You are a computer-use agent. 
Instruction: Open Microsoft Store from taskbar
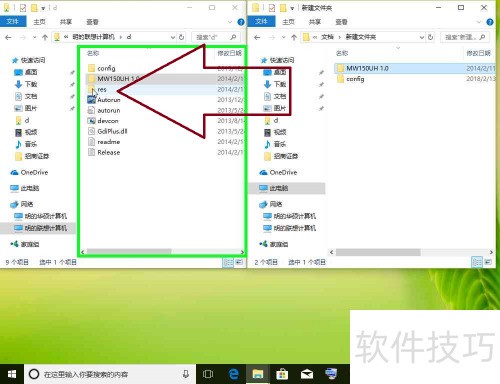tap(282, 374)
